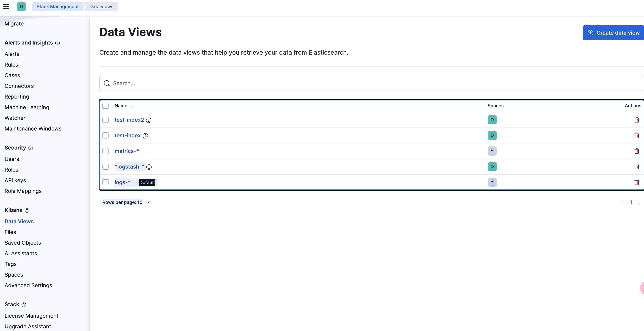The image size is (644, 331).
Task: Click the Kibana section help icon
Action: coord(27,210)
